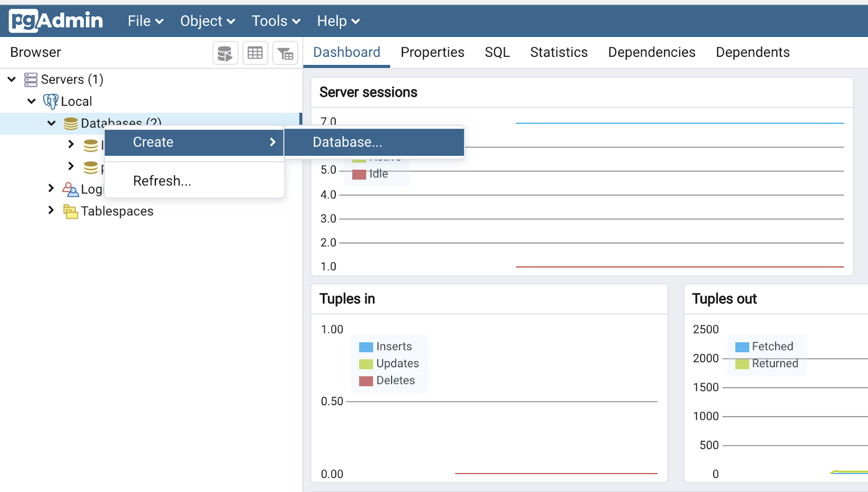Click the Servers group icon
Screen dimensions: 868x492
(x=31, y=80)
